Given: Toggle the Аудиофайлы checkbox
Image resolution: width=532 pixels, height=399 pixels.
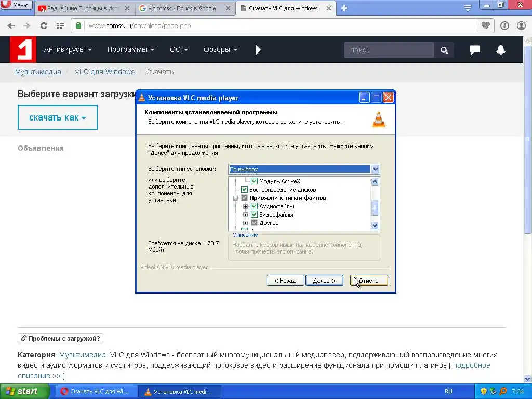Looking at the screenshot, I should point(254,206).
